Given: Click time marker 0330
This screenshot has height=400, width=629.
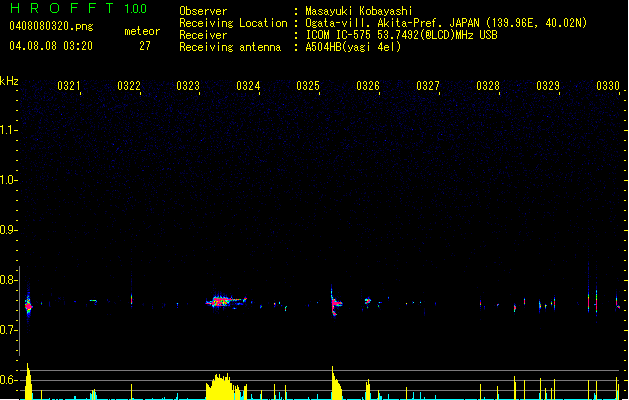Looking at the screenshot, I should pos(608,86).
